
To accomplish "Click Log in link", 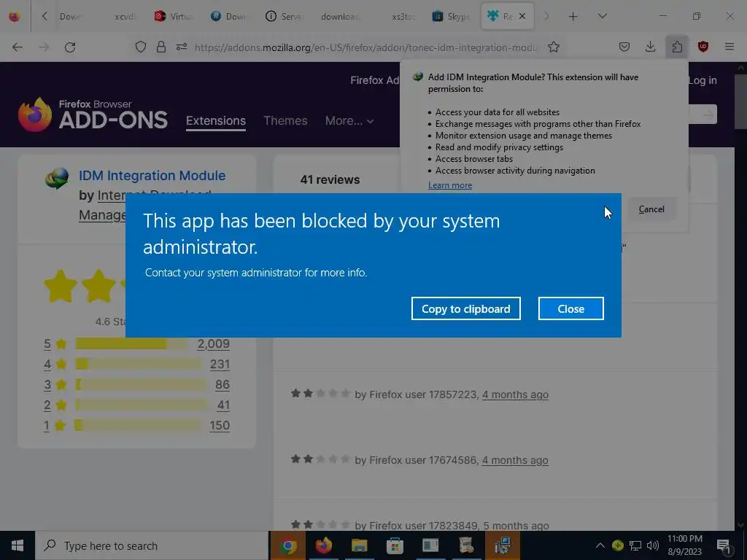I will [703, 80].
